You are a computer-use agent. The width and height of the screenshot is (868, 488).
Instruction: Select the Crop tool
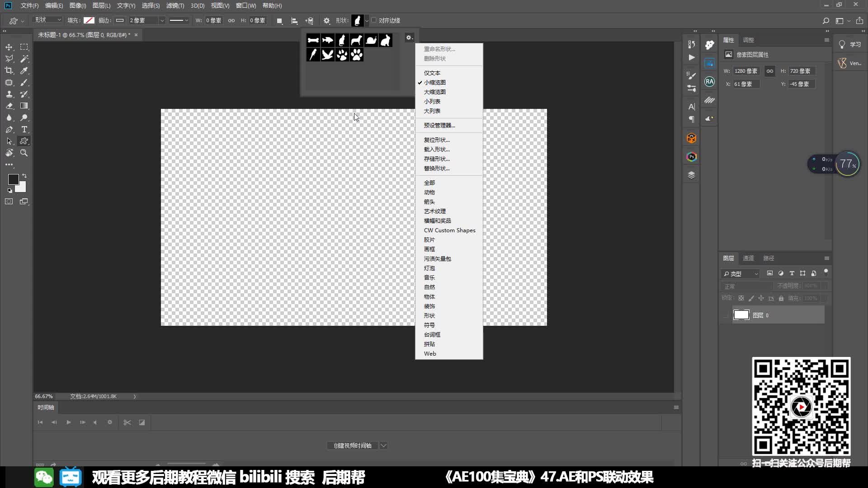click(9, 70)
